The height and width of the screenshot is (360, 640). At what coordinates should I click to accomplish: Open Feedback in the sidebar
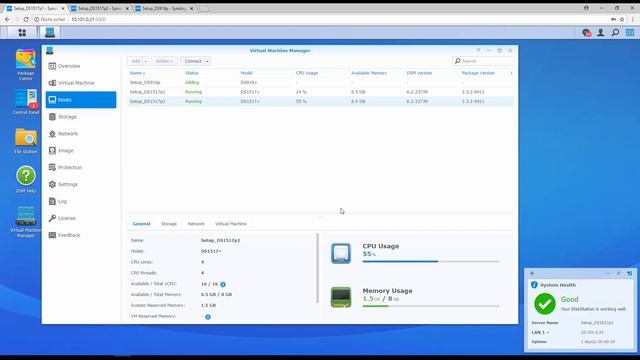(x=81, y=235)
